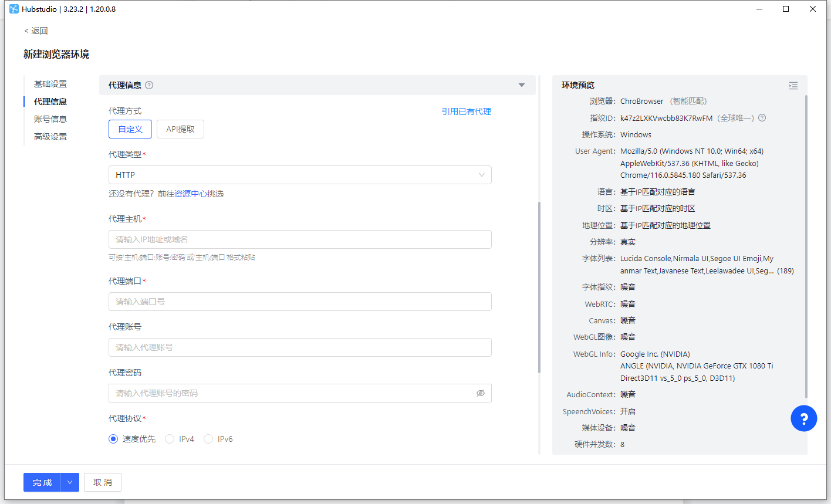
Task: Collapse the 代理信息 section arrow
Action: (x=522, y=85)
